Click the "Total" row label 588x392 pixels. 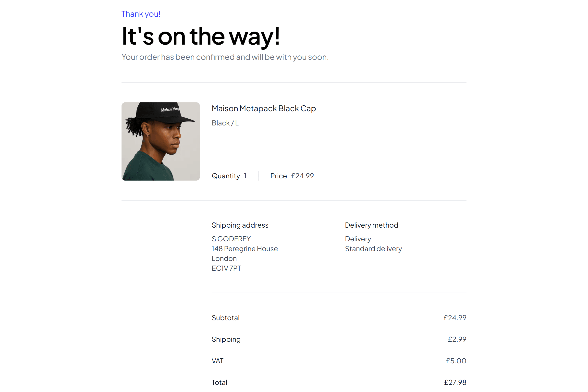[219, 382]
